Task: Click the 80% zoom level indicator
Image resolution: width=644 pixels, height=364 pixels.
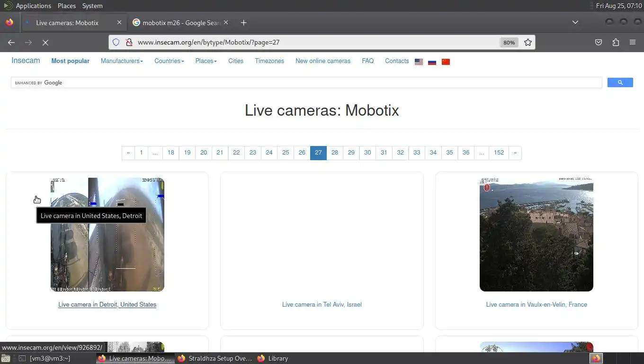Action: pos(509,42)
